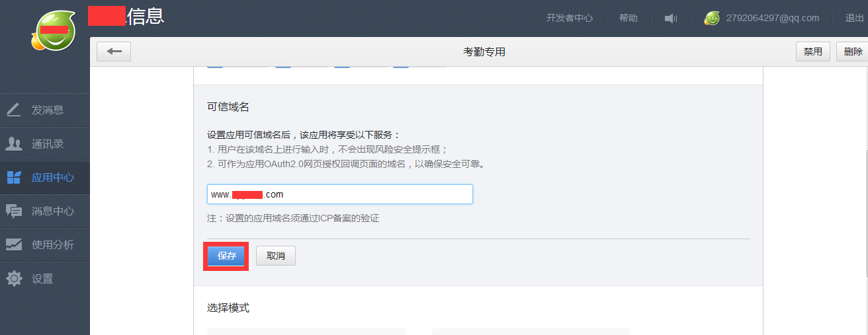
Task: Click the green smiley logo
Action: (52, 31)
